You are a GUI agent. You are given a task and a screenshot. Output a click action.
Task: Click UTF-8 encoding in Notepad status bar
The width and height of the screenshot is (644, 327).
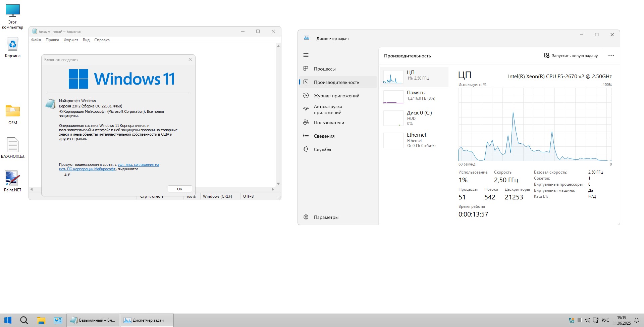point(249,196)
